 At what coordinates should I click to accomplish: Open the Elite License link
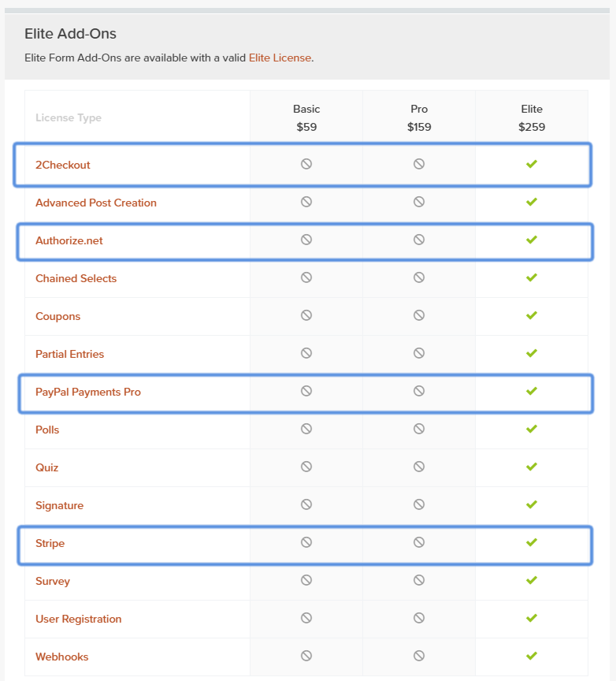(280, 58)
